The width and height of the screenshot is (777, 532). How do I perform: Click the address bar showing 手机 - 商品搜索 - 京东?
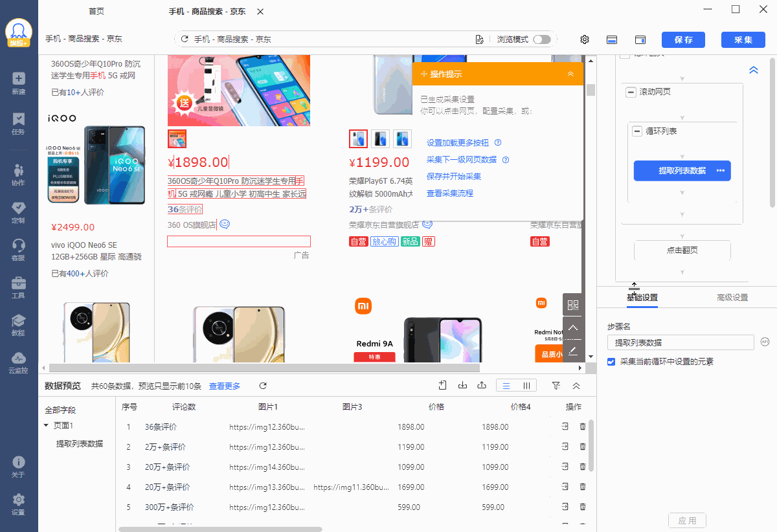(365, 39)
